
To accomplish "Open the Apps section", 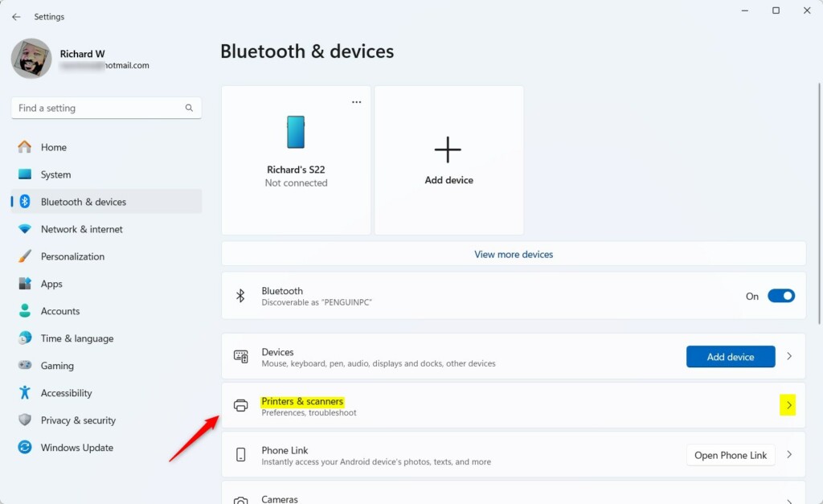I will click(x=51, y=284).
